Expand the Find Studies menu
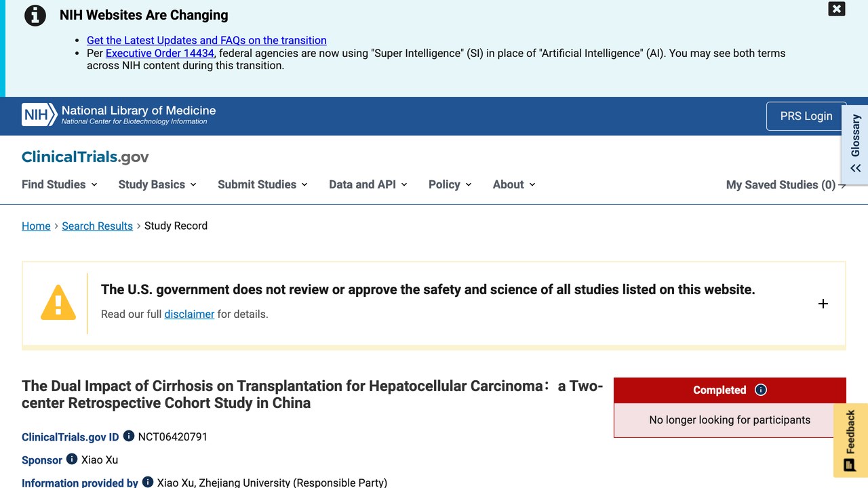This screenshot has width=868, height=488. pos(60,184)
